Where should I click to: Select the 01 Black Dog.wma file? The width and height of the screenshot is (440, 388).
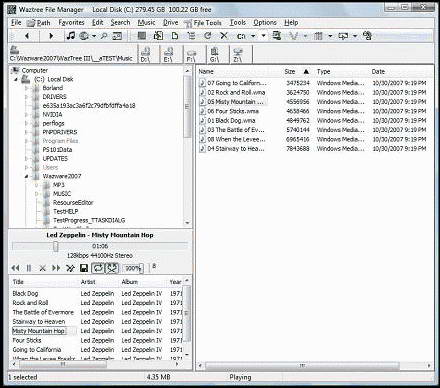tap(231, 120)
